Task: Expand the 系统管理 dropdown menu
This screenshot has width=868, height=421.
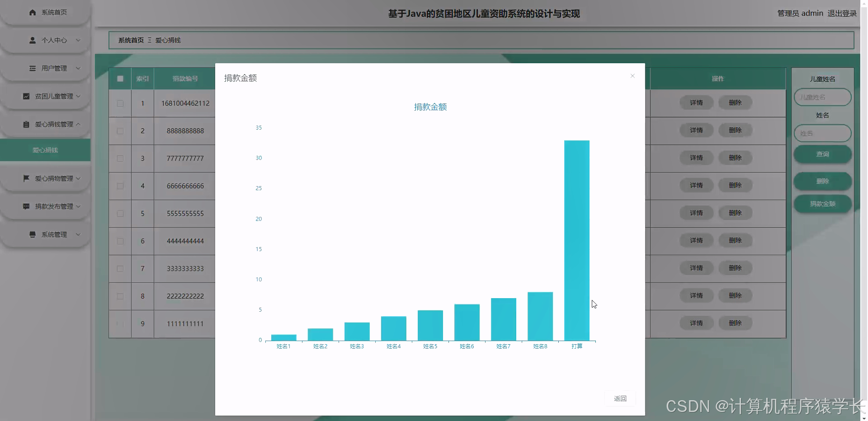Action: point(78,234)
